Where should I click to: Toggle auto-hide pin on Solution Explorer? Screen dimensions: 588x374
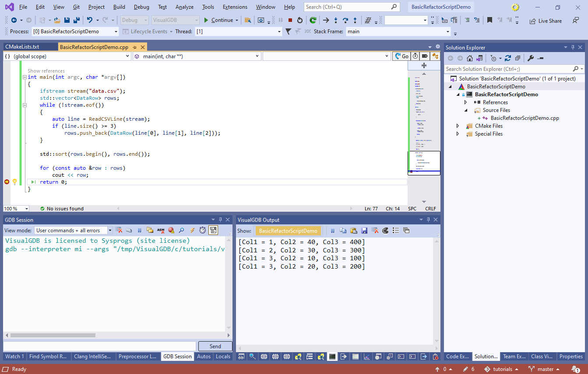click(x=572, y=48)
